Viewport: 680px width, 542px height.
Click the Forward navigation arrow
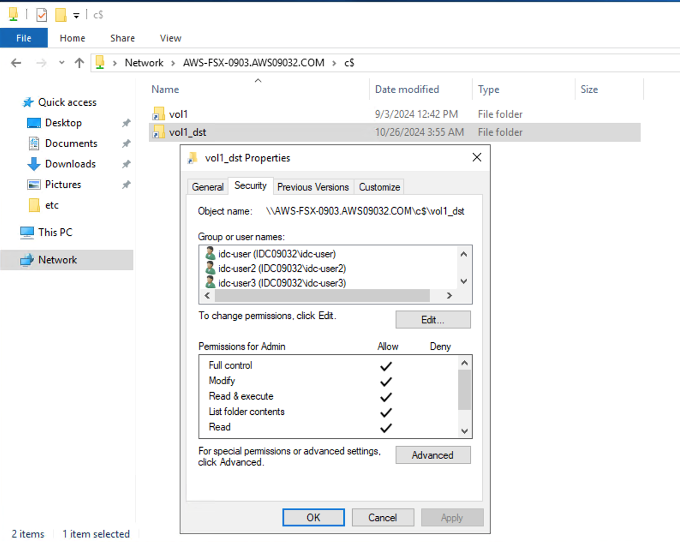(x=41, y=63)
